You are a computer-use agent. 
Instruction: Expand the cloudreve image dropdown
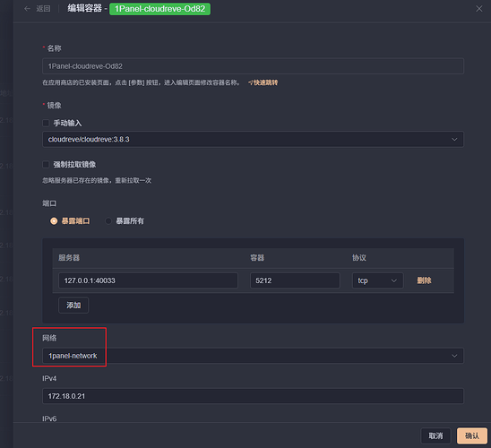tap(253, 139)
